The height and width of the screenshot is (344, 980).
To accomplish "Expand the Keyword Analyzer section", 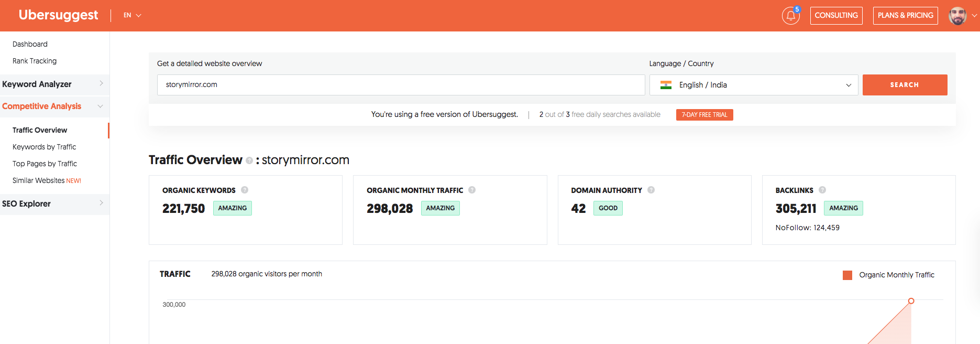I will (x=54, y=84).
